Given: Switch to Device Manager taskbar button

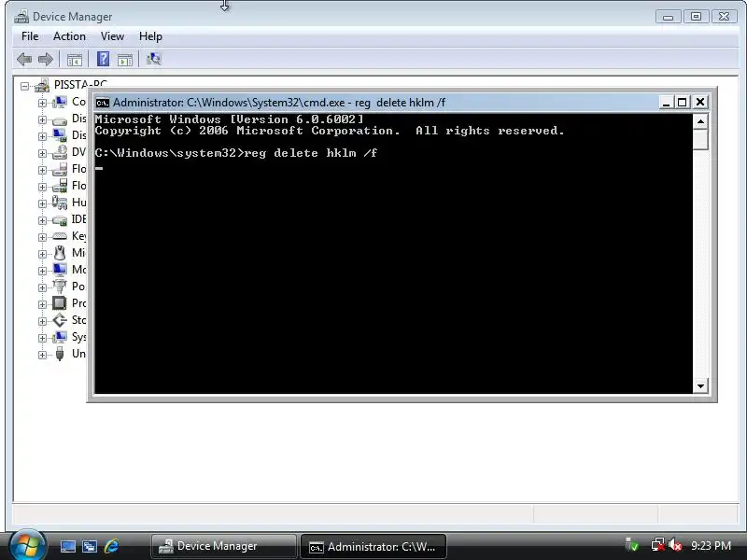Looking at the screenshot, I should (x=223, y=546).
